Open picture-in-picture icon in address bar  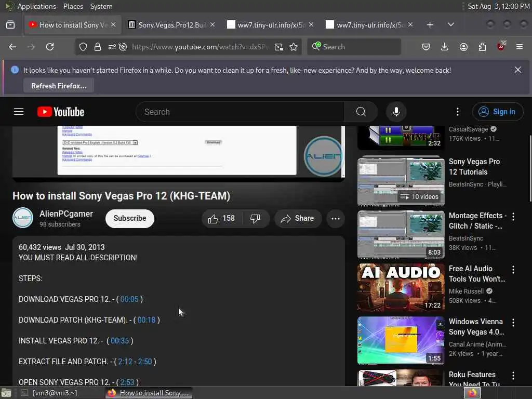279,47
